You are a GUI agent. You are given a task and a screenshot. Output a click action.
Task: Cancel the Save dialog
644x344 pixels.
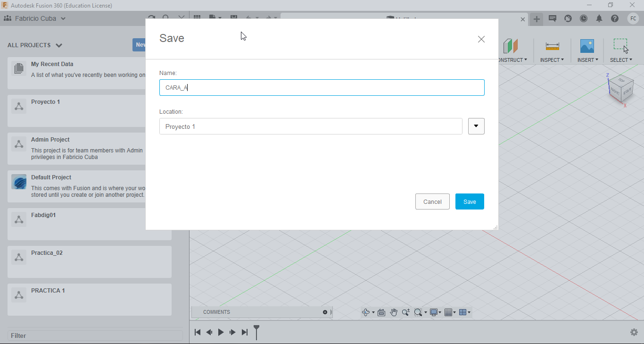432,201
